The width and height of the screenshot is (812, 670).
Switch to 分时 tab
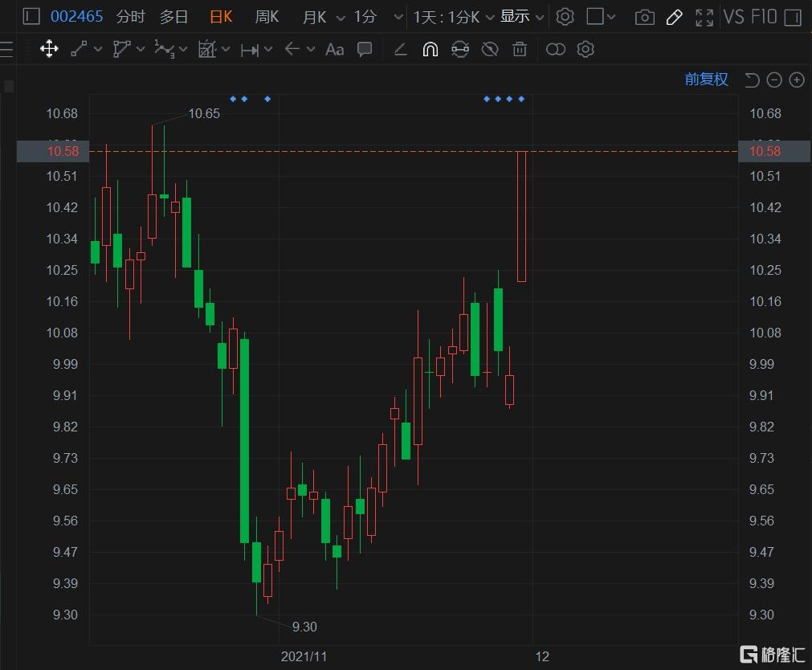click(x=130, y=17)
